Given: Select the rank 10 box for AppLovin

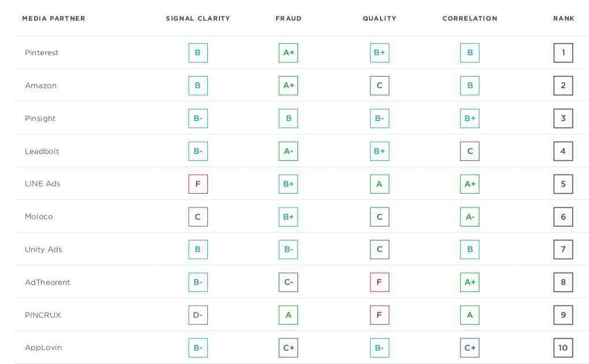Looking at the screenshot, I should 563,348.
